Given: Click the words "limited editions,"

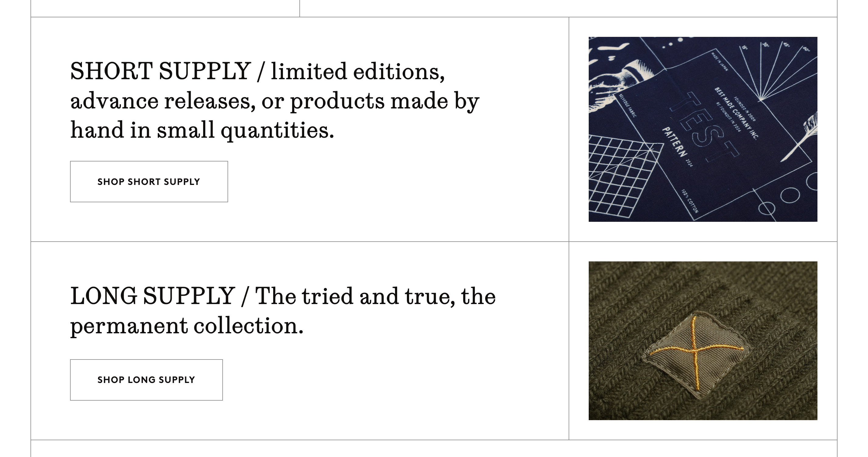Looking at the screenshot, I should pyautogui.click(x=358, y=72).
